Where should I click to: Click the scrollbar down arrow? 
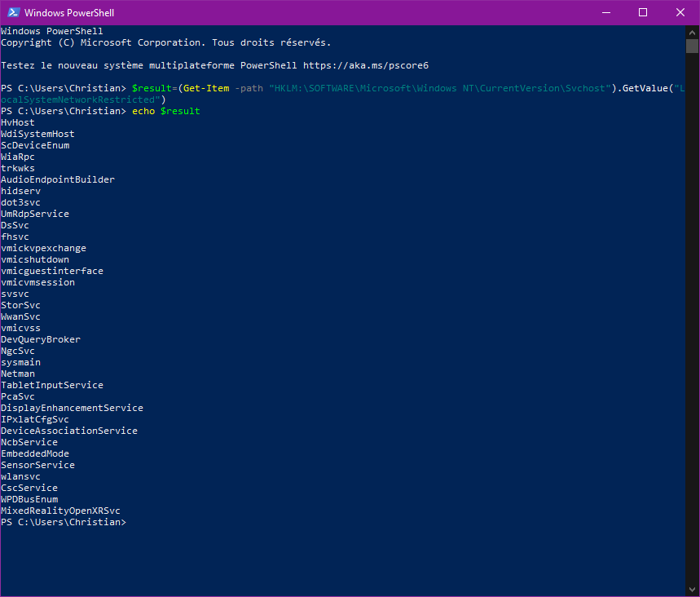pos(692,590)
